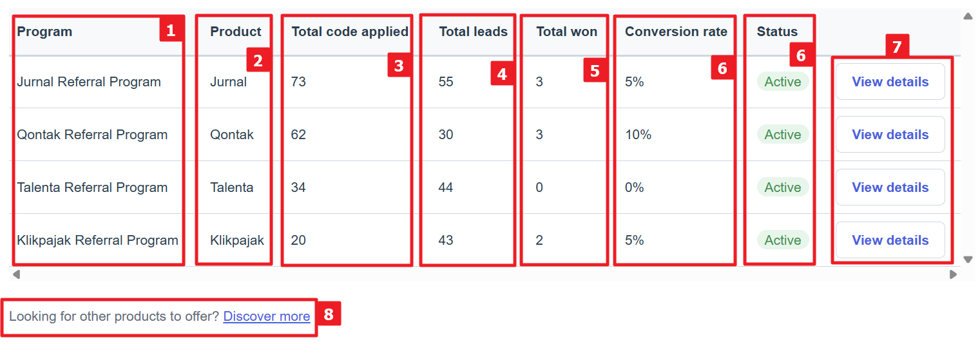
Task: Click View details in the Klikpajak row
Action: (x=890, y=240)
